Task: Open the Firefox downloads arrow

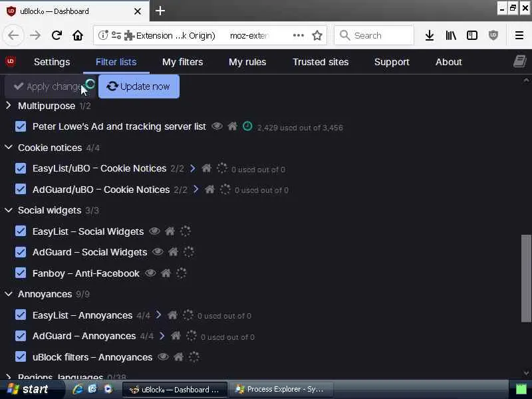Action: [430, 35]
